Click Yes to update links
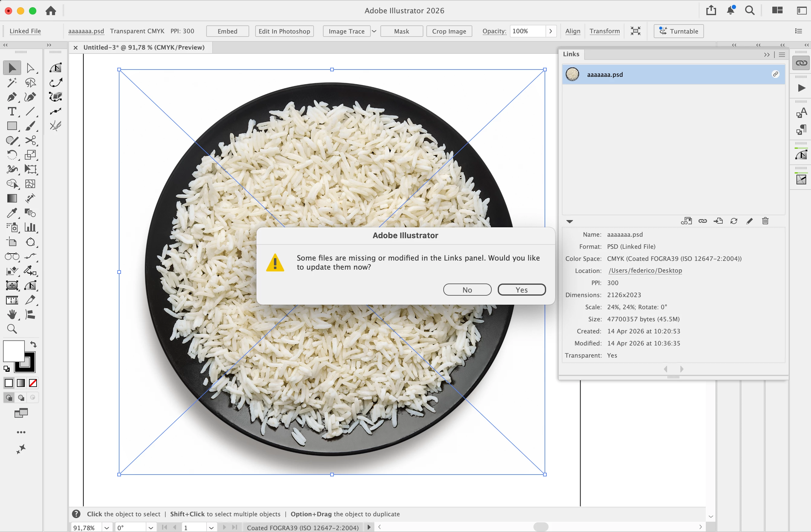This screenshot has height=532, width=811. click(x=521, y=290)
